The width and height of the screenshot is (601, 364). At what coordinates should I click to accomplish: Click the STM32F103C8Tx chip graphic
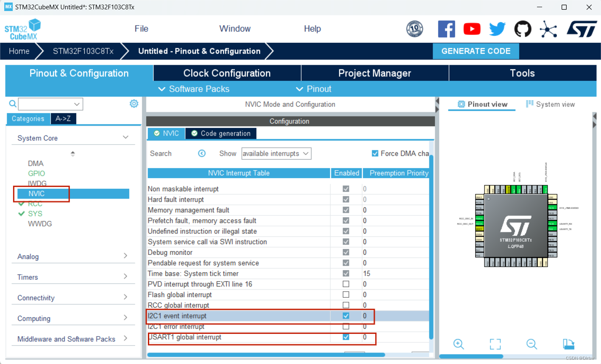(516, 226)
